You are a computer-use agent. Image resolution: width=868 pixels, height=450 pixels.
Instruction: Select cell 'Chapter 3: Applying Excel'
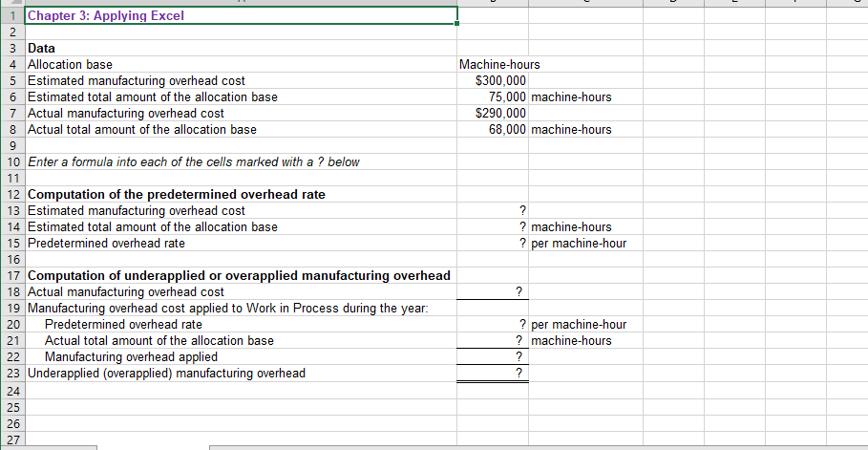241,15
